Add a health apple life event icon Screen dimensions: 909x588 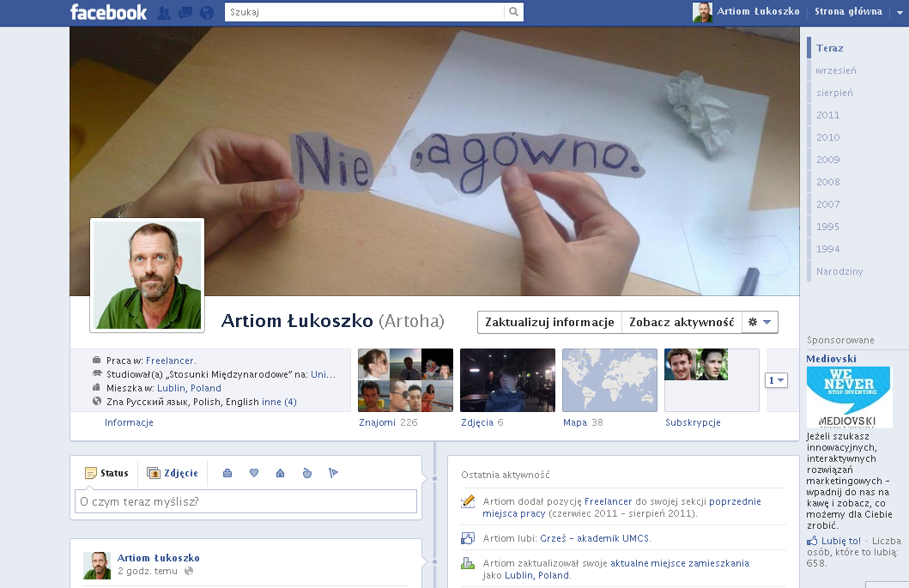tap(307, 473)
